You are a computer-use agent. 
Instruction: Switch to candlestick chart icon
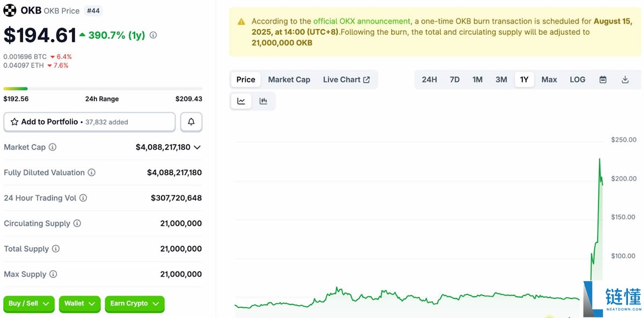tap(263, 101)
